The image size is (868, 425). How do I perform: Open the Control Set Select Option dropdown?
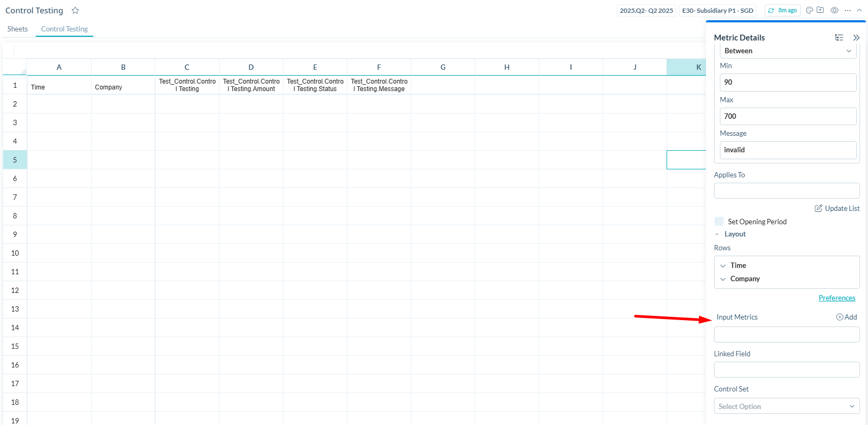pyautogui.click(x=786, y=406)
